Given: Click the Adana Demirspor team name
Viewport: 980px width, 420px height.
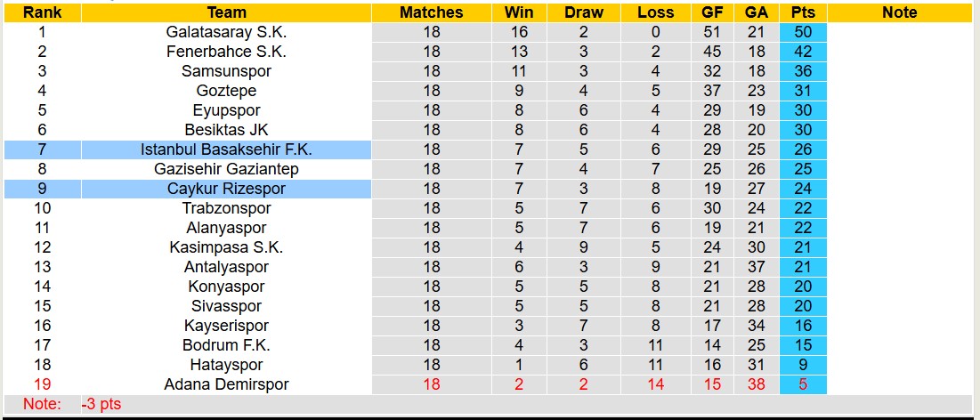Looking at the screenshot, I should point(226,384).
